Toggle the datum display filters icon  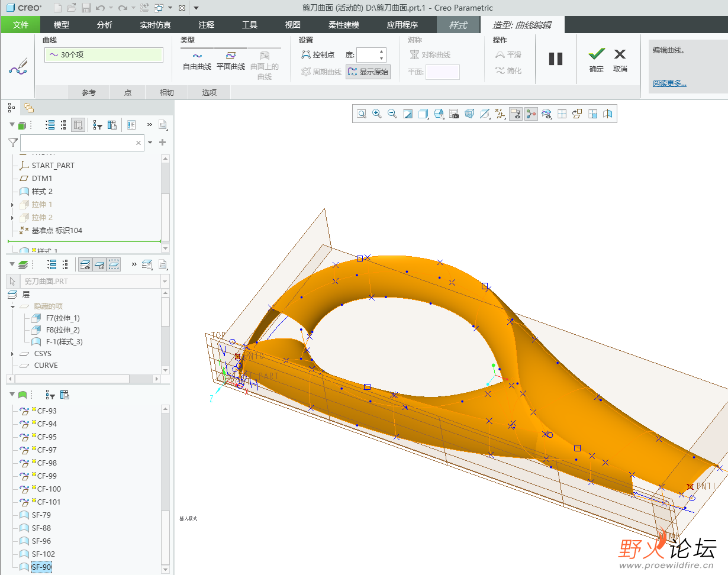pyautogui.click(x=501, y=114)
